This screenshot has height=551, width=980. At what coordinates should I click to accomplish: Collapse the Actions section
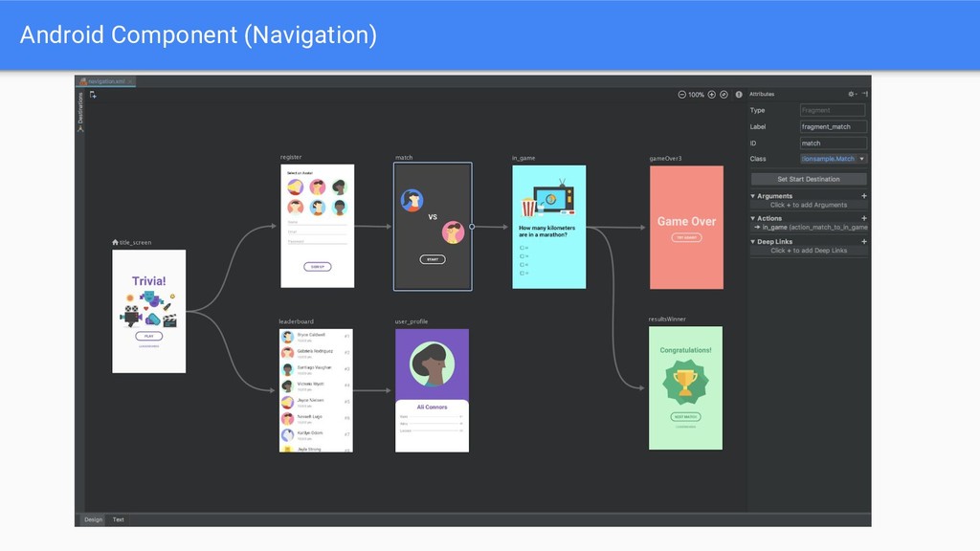pyautogui.click(x=752, y=219)
